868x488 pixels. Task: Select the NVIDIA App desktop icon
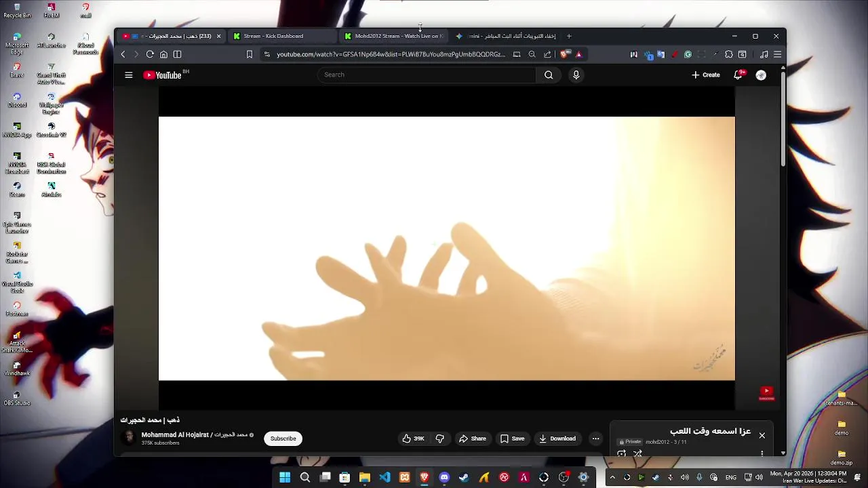click(17, 130)
